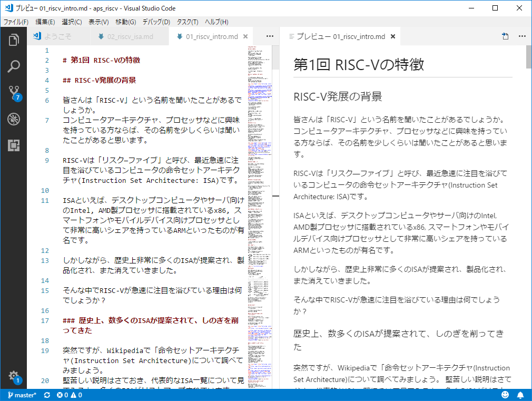
Task: Select the 01_riscv_intro.md editor tab
Action: click(x=212, y=36)
